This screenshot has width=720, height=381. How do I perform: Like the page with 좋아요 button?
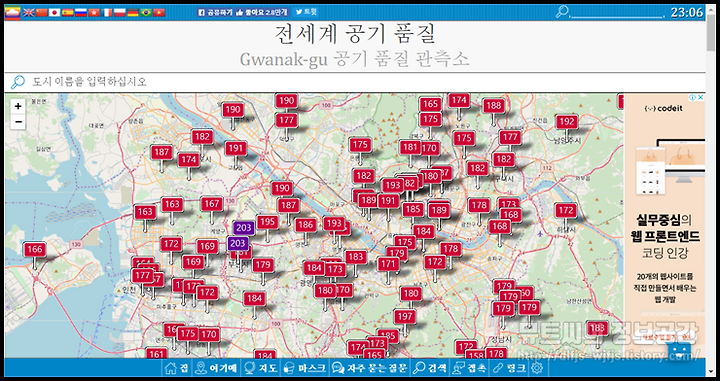click(x=262, y=12)
